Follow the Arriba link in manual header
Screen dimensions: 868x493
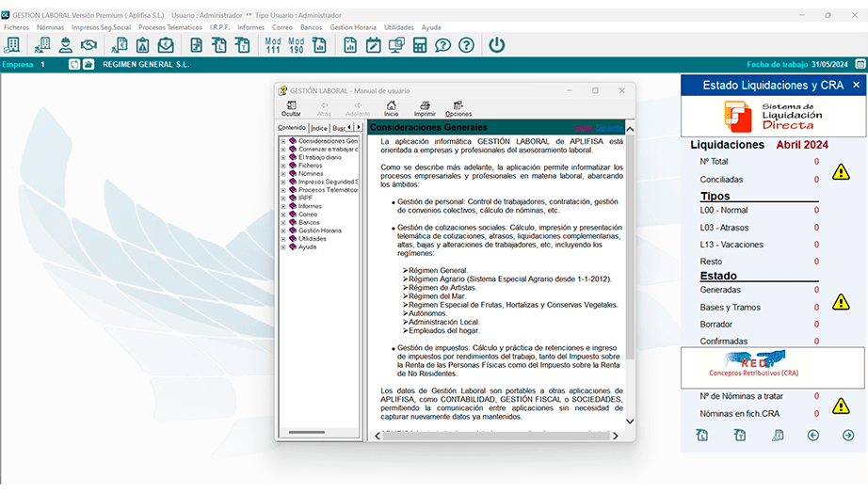tap(584, 128)
